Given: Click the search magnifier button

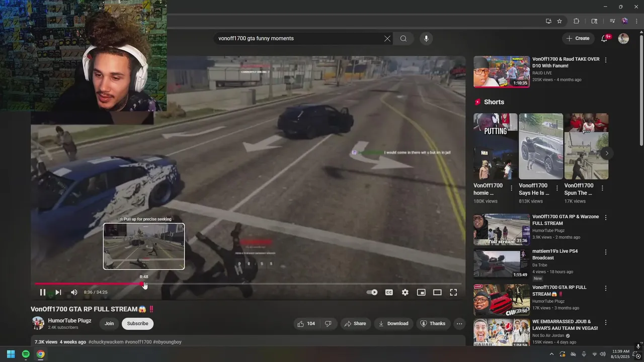Looking at the screenshot, I should 404,38.
